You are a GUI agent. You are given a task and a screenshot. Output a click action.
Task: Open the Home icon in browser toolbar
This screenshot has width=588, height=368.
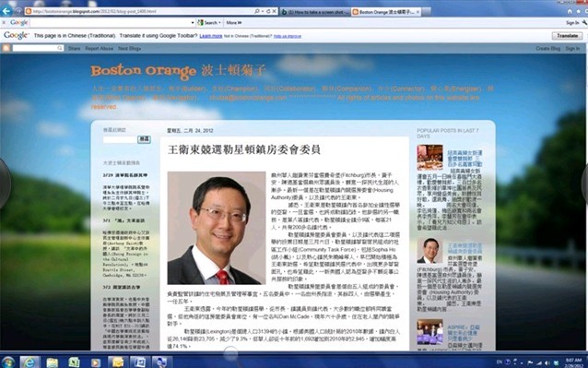tap(570, 12)
